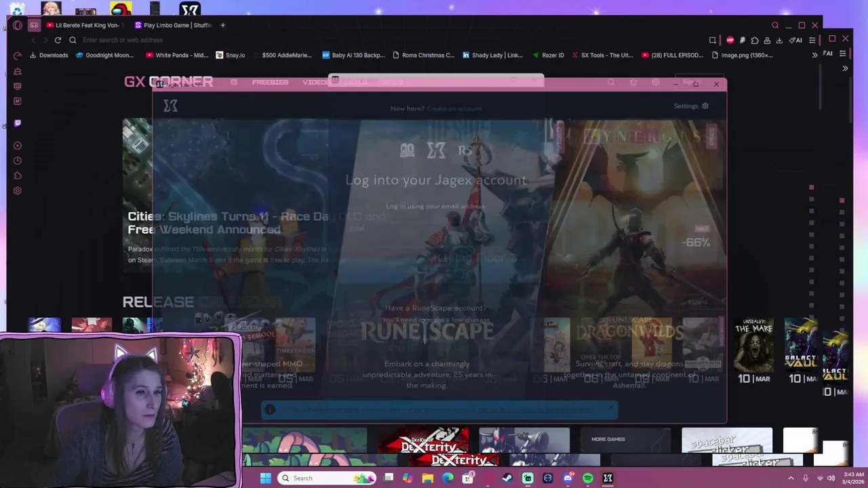Open Discord from the taskbar
The width and height of the screenshot is (868, 488).
tap(568, 479)
